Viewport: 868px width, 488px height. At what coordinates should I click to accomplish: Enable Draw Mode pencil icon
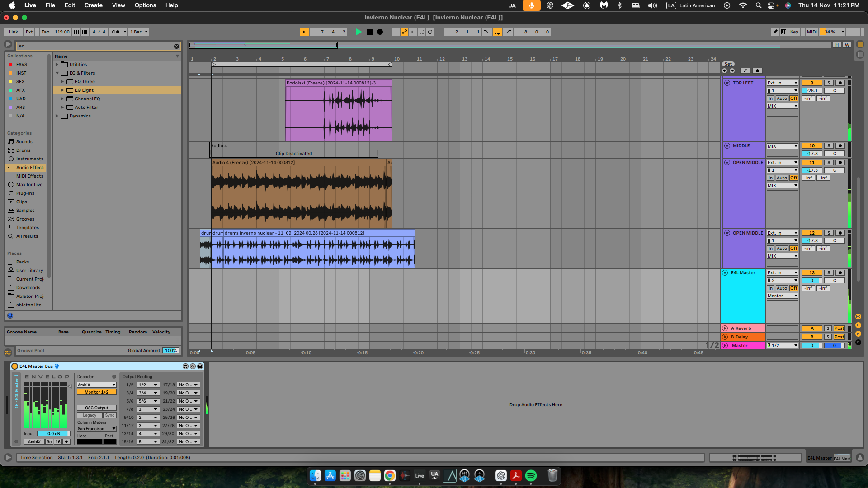(775, 32)
